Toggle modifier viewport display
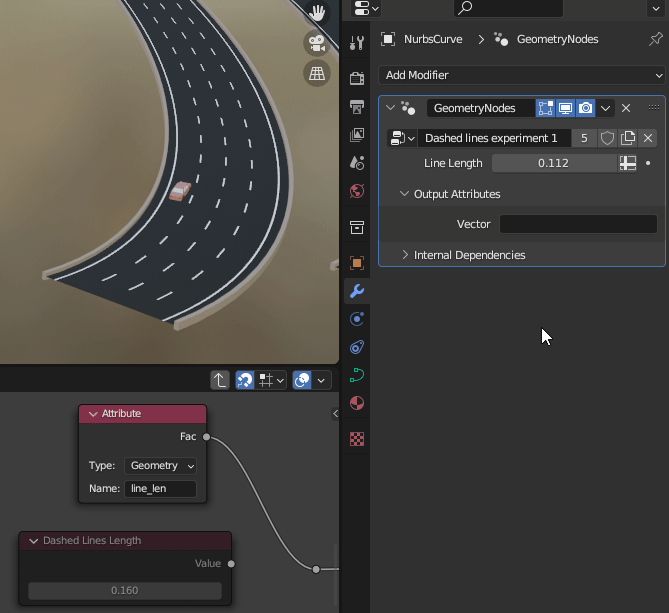The height and width of the screenshot is (613, 669). click(x=565, y=108)
